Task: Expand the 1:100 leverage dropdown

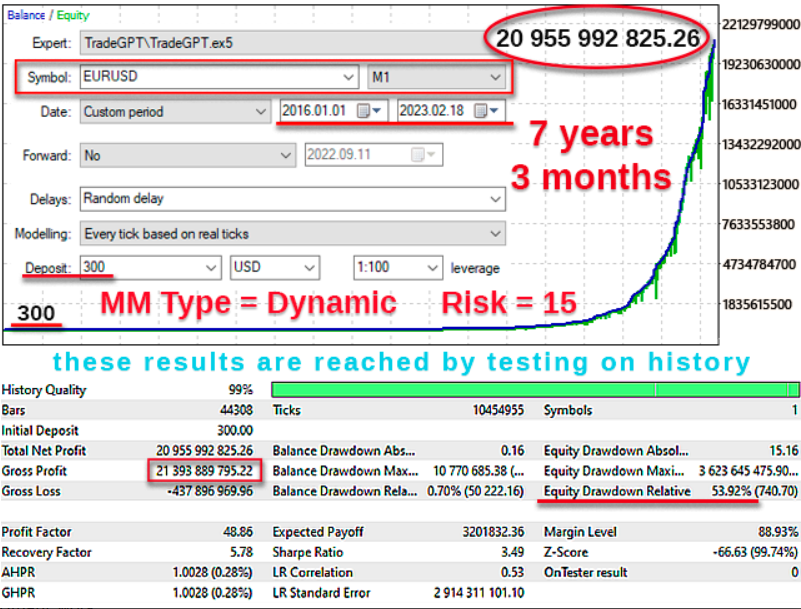Action: [x=432, y=268]
